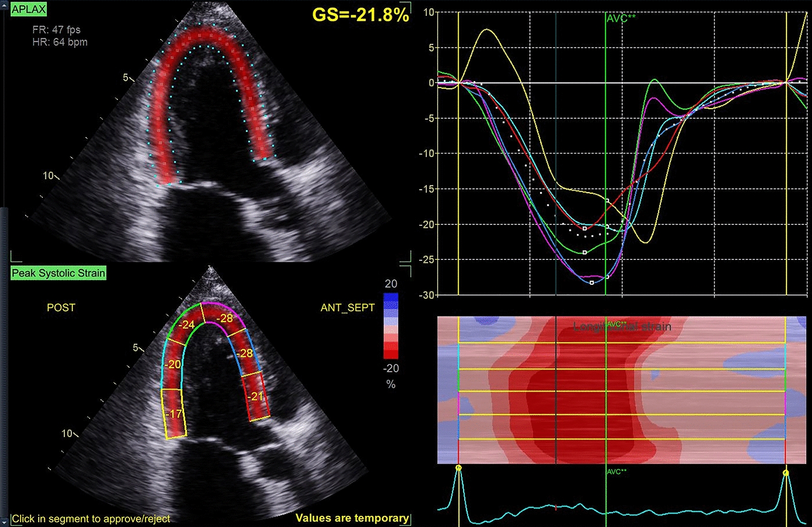The image size is (812, 527).
Task: Click the ANT_SEPT wall label
Action: coord(347,307)
